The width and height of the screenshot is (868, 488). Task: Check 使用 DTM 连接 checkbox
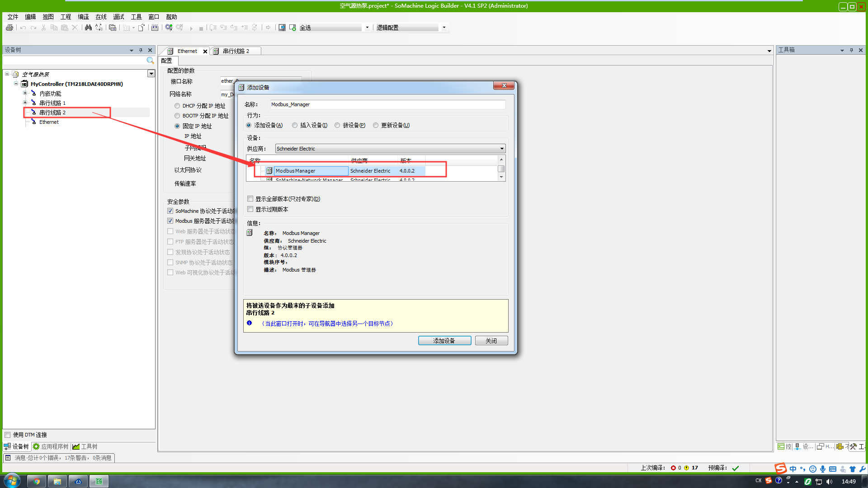point(7,435)
